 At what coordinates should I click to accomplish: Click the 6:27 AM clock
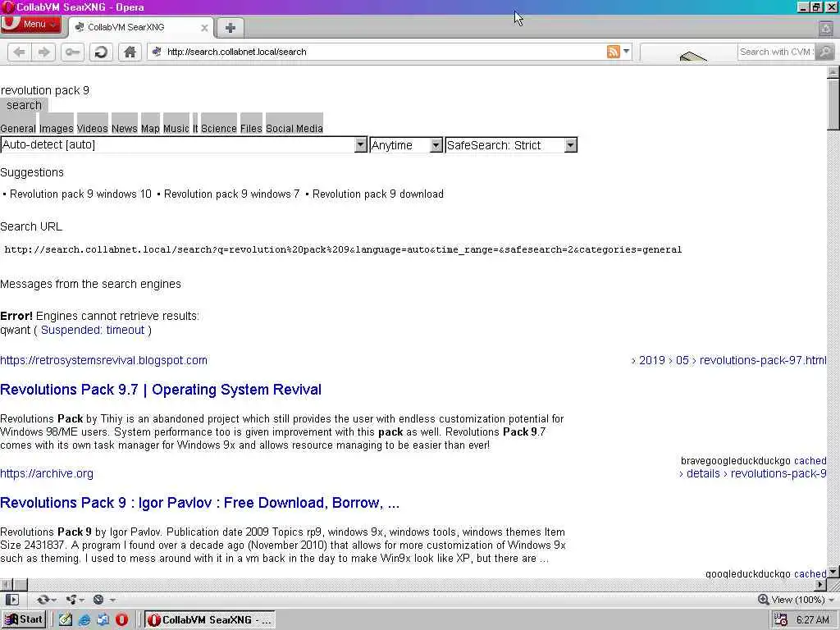click(x=813, y=620)
